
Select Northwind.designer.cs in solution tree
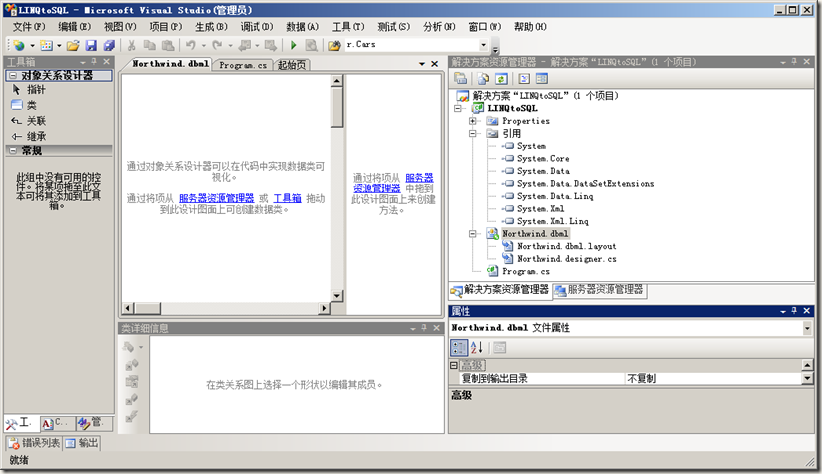[x=567, y=259]
